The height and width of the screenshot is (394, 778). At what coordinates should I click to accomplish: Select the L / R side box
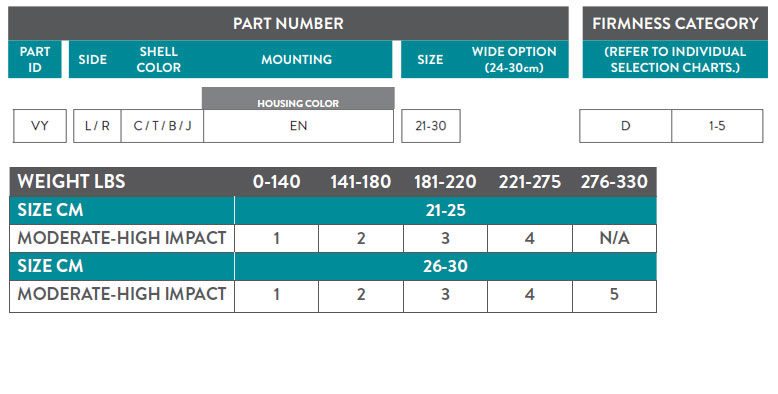[97, 126]
